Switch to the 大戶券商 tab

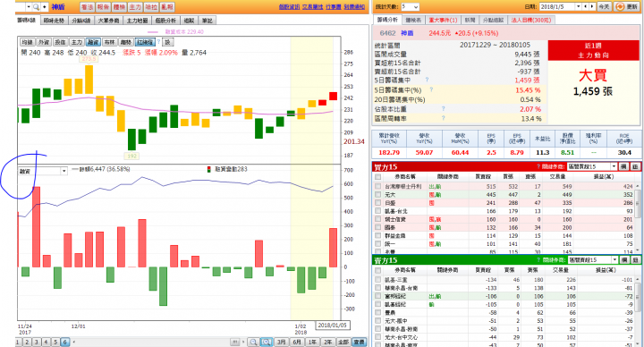108,21
